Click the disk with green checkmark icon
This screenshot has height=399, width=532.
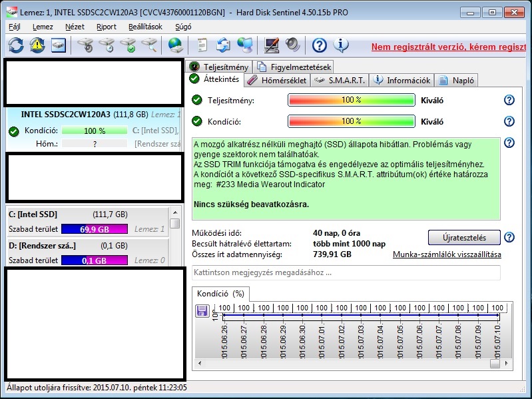pos(129,45)
